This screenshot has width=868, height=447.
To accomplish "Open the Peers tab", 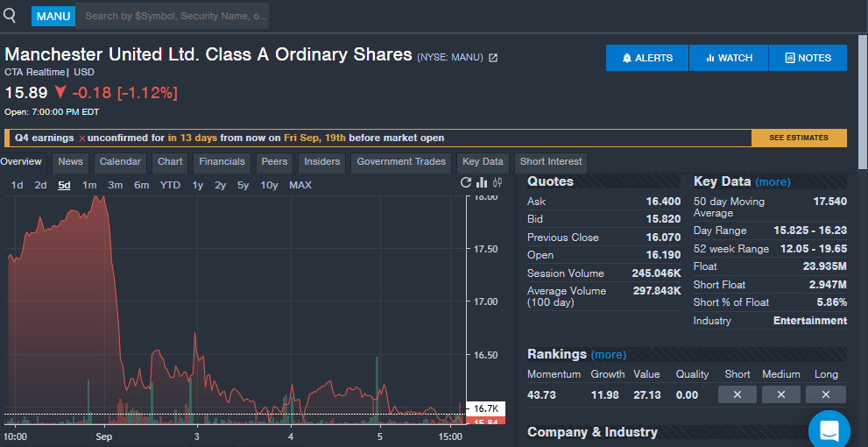I will (274, 162).
